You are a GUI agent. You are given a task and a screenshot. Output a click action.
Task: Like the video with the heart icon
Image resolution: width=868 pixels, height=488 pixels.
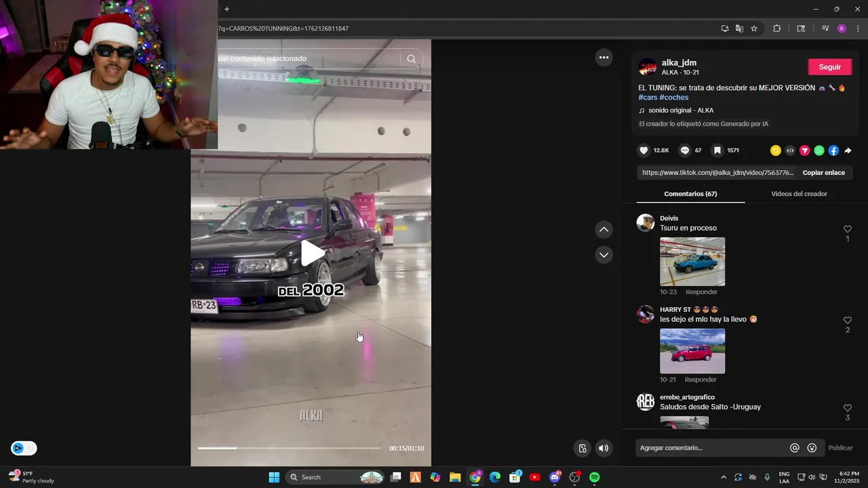point(644,150)
